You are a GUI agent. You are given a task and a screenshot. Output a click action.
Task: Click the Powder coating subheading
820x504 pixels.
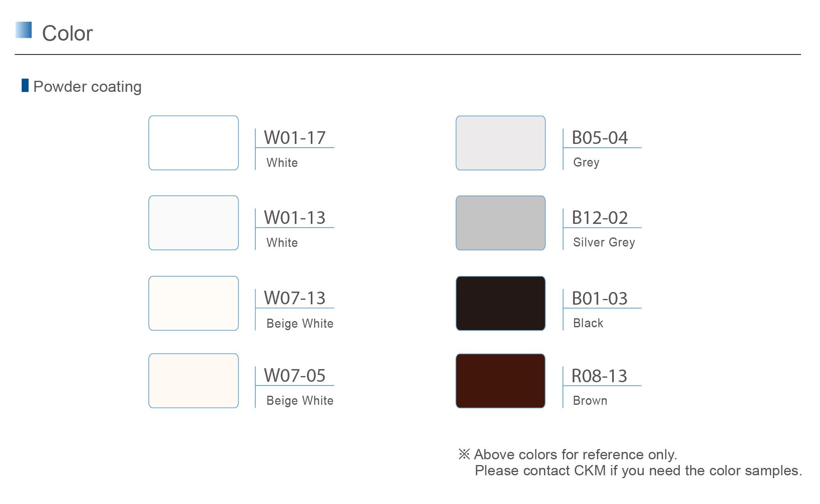pos(87,87)
